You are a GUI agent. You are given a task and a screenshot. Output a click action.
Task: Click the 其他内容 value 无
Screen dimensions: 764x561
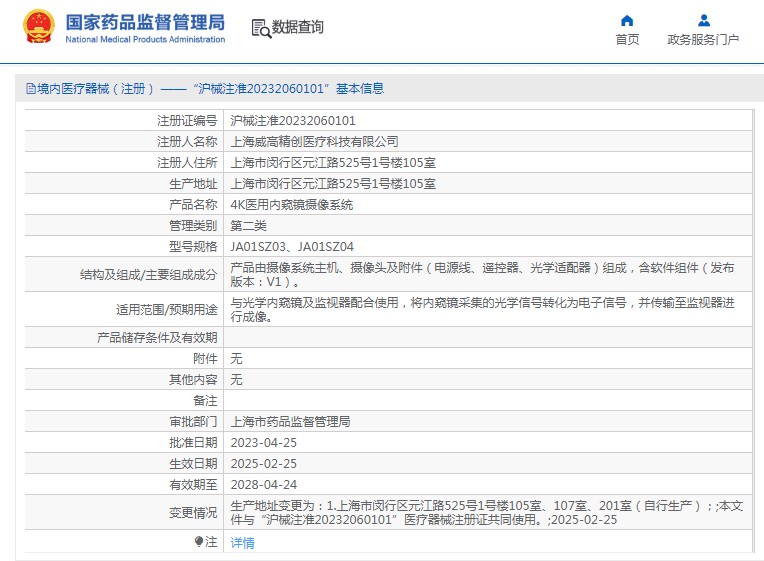point(236,379)
